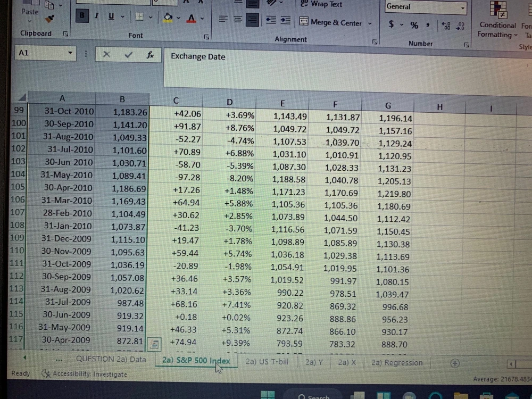Decrease indent
Image resolution: width=532 pixels, height=399 pixels.
(271, 20)
